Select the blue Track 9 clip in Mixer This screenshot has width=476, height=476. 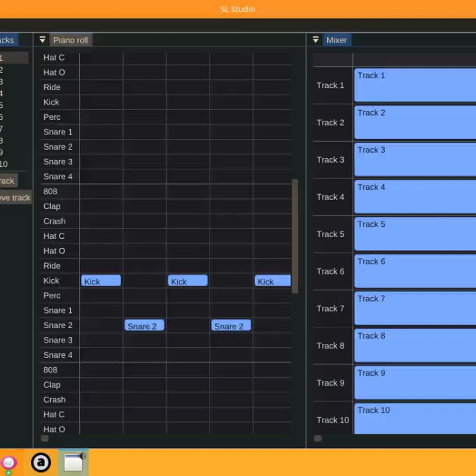415,382
